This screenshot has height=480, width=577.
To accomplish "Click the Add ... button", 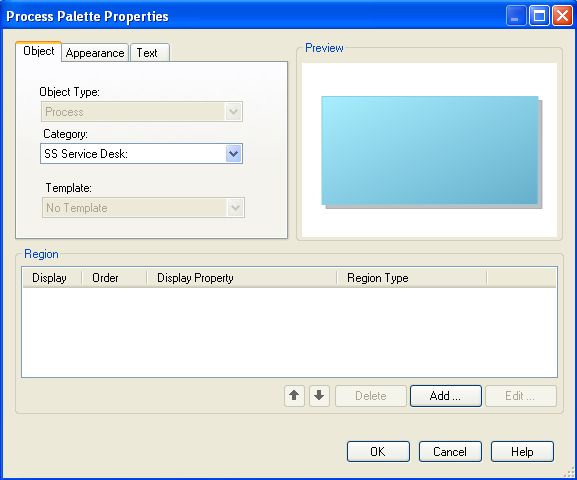I will (446, 396).
